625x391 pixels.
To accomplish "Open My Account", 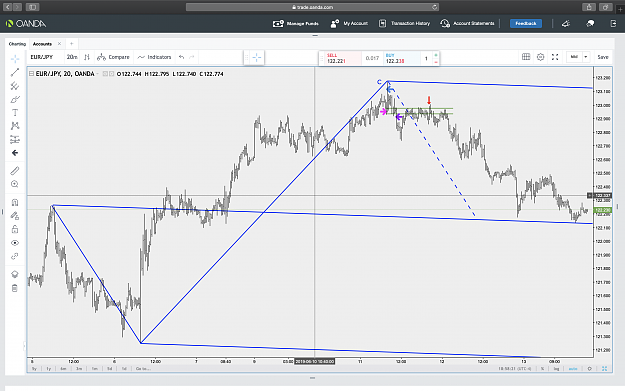I will pos(349,24).
